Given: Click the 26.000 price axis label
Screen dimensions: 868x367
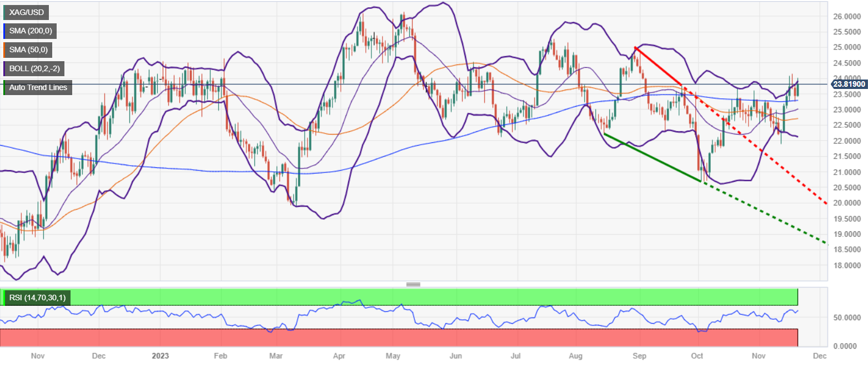Looking at the screenshot, I should click(x=844, y=17).
